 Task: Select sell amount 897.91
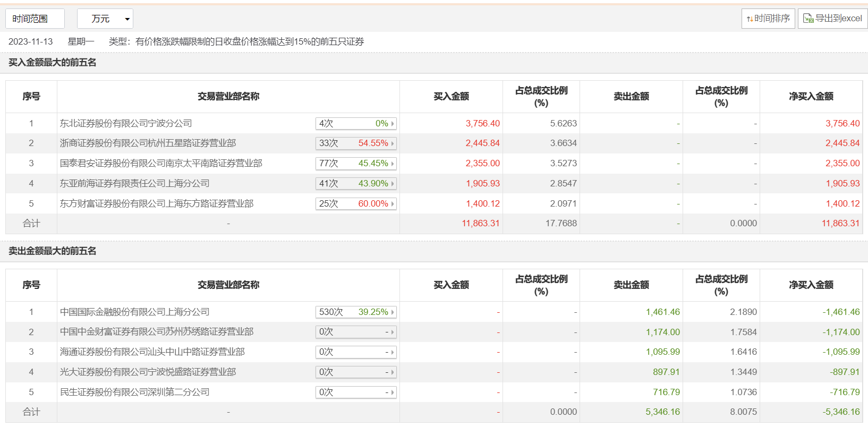[666, 372]
